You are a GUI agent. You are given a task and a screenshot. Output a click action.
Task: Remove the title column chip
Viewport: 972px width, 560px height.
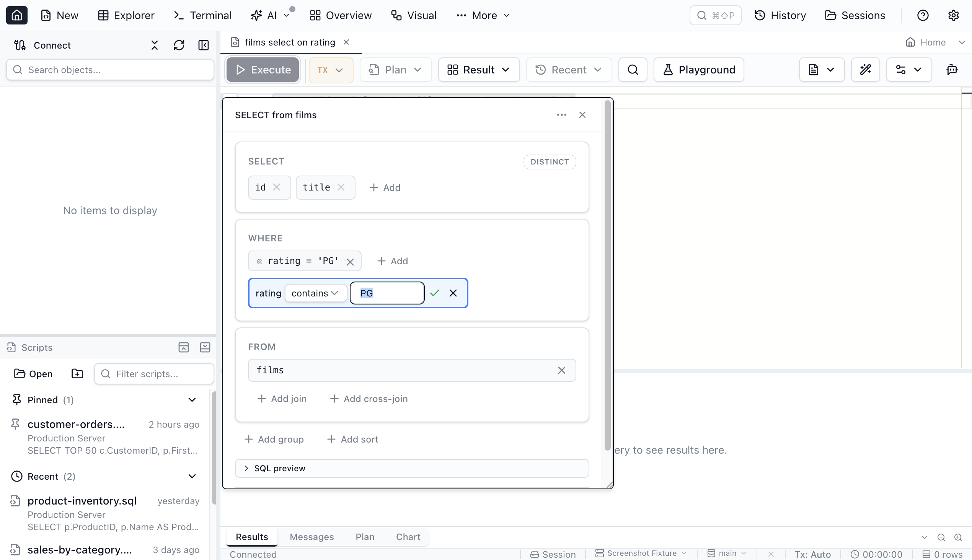[x=341, y=187]
